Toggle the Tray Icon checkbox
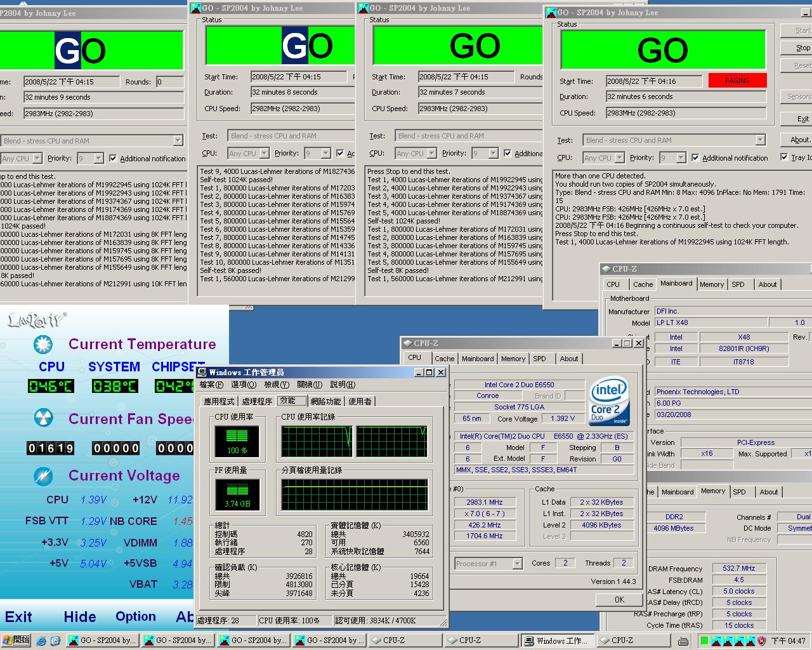812x650 pixels. (785, 157)
